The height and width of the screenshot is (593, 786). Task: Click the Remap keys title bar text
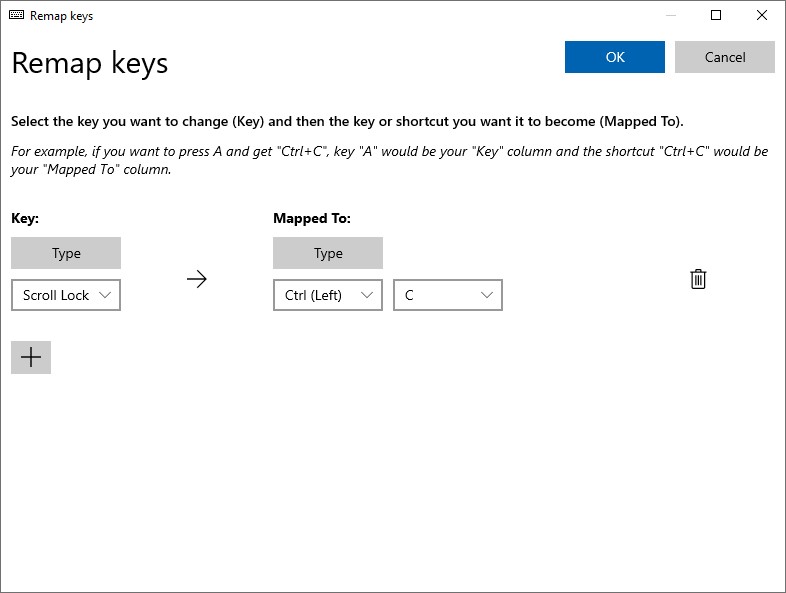[62, 16]
